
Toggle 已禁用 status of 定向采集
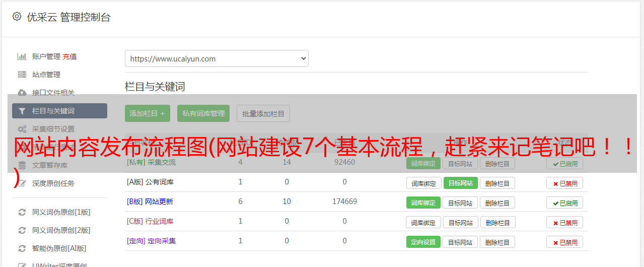[564, 242]
